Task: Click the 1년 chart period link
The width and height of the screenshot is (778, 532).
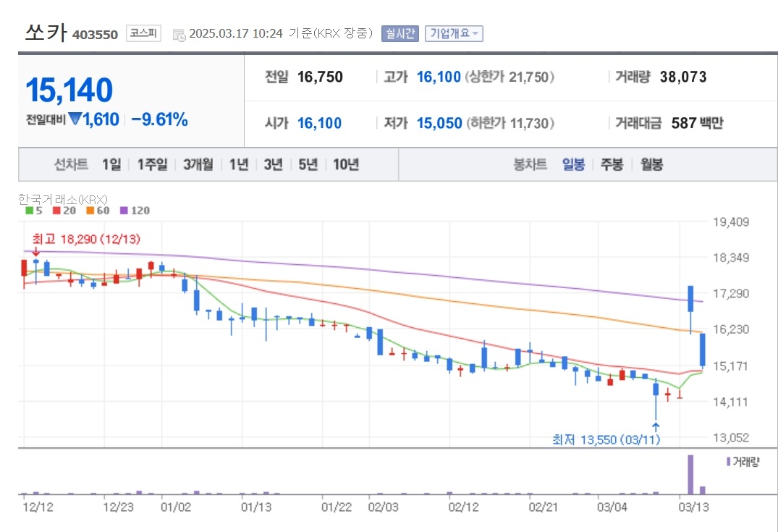Action: point(238,164)
